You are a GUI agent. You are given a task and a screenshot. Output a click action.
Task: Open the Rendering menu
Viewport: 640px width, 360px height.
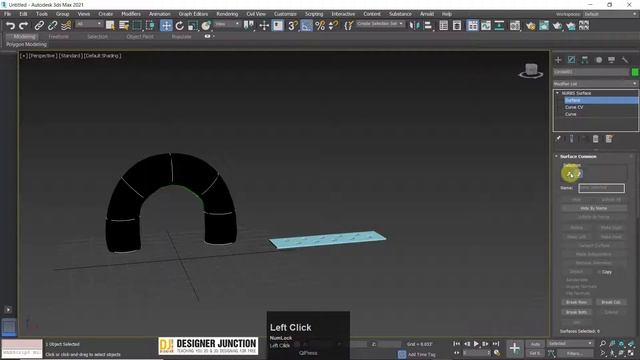tap(227, 14)
